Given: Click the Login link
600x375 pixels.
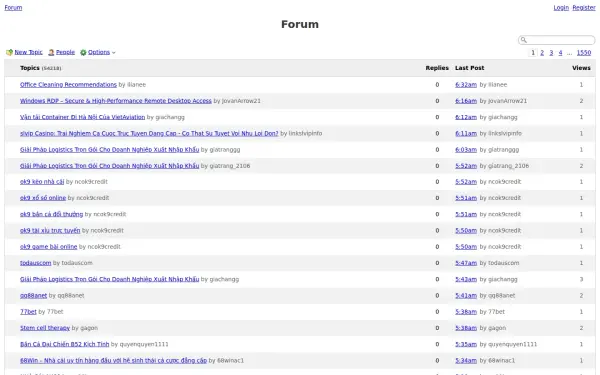Looking at the screenshot, I should 561,8.
